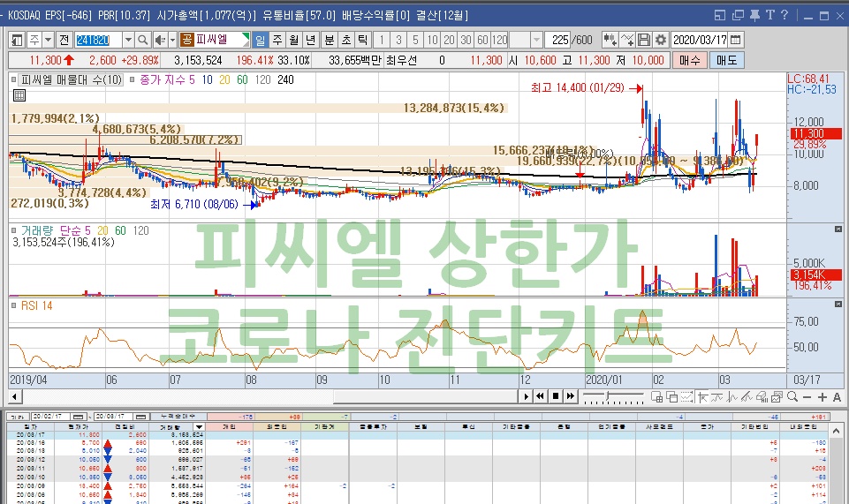Screen dimensions: 849x504
Task: Click the fast-forward playback button
Action: (570, 396)
